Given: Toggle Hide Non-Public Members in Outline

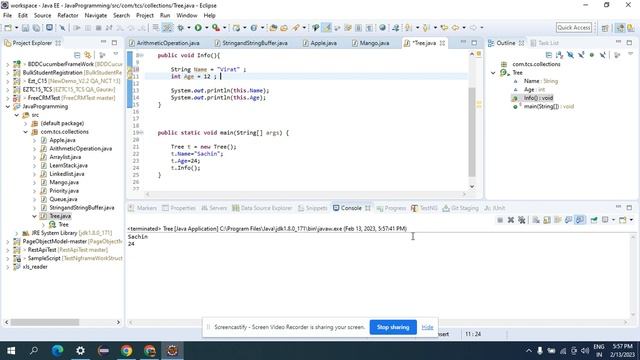Looking at the screenshot, I should click(592, 55).
